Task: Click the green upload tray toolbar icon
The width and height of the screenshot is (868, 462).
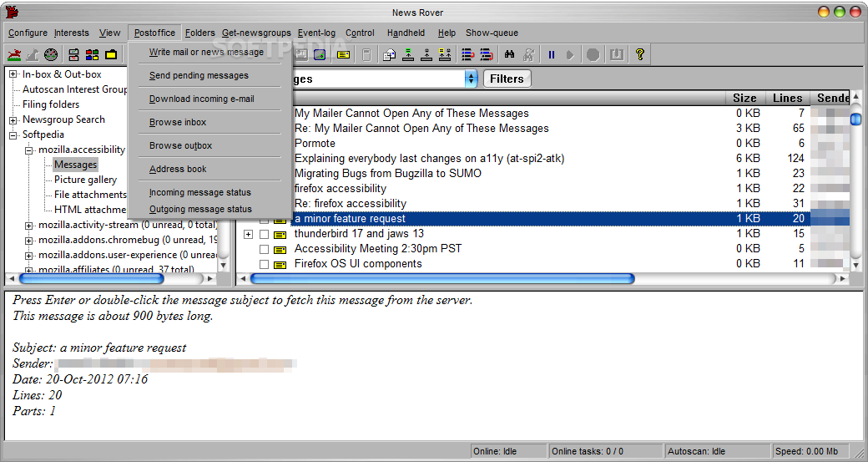Action: tap(408, 54)
